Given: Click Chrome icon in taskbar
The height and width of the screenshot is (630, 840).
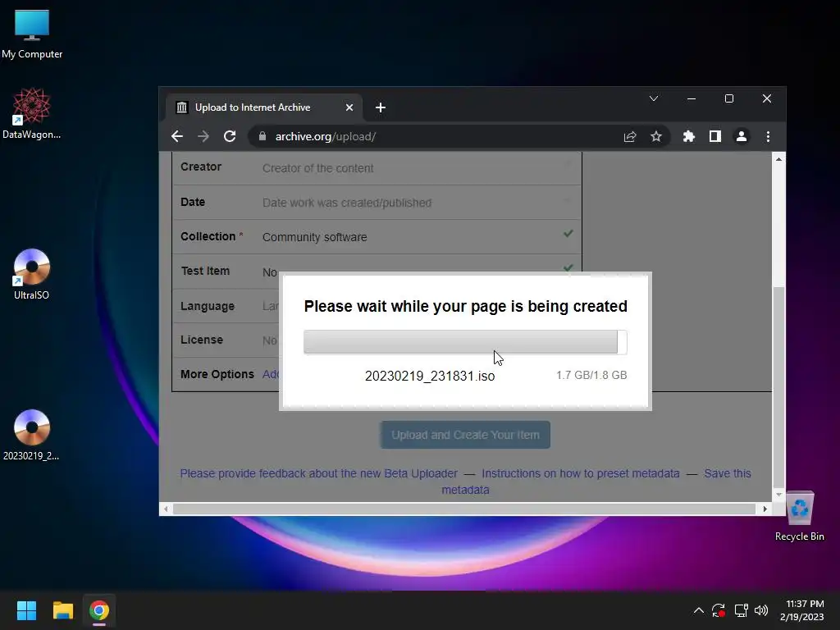Looking at the screenshot, I should pyautogui.click(x=99, y=610).
